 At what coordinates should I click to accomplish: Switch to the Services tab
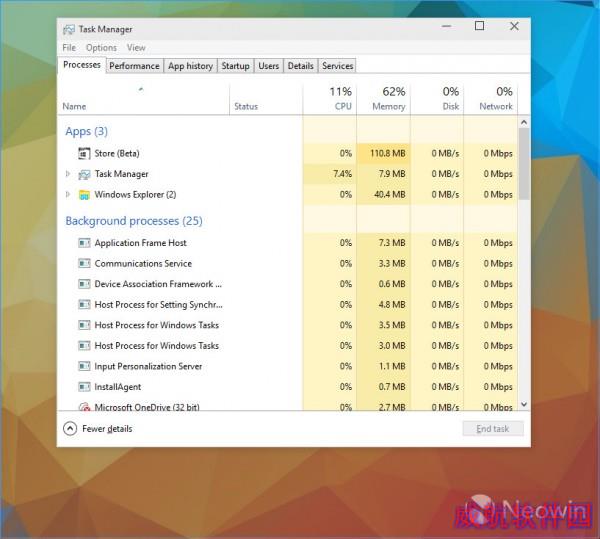click(338, 66)
